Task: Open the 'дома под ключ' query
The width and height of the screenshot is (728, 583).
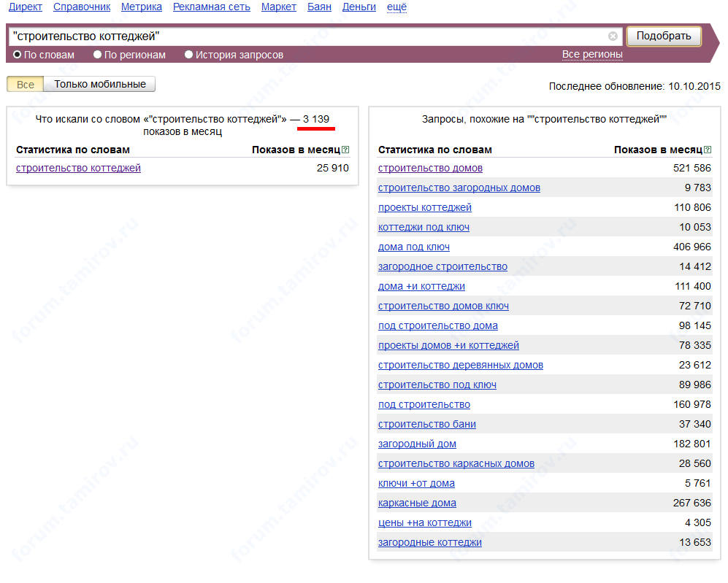Action: coord(414,247)
